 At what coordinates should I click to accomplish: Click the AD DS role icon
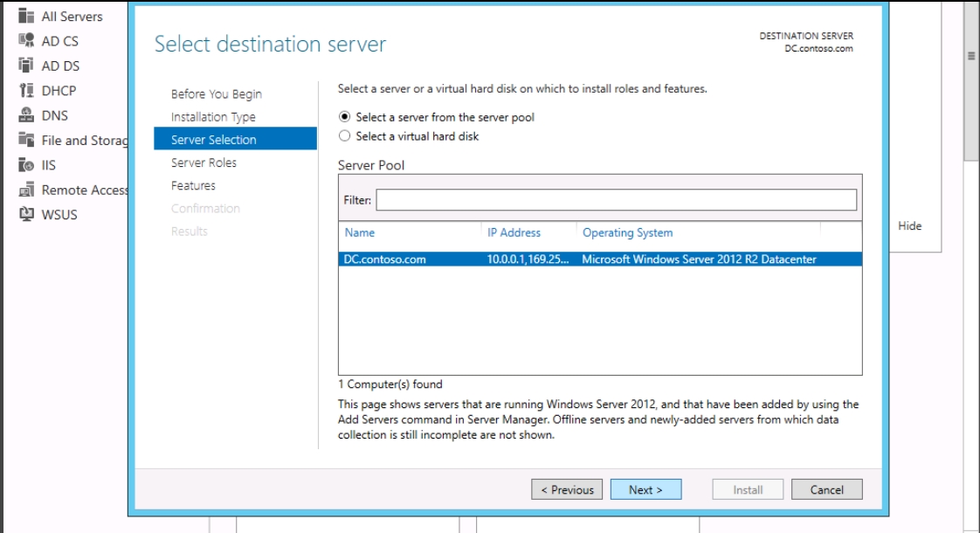[26, 65]
